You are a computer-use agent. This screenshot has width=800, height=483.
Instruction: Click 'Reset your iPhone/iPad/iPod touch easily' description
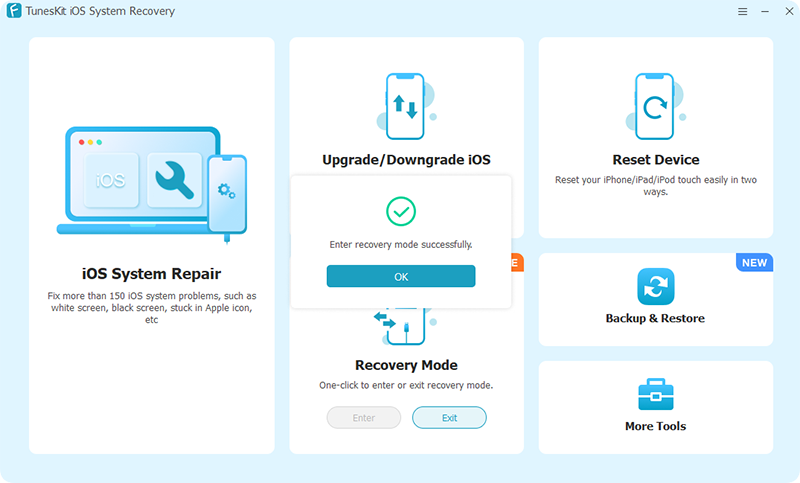point(656,186)
